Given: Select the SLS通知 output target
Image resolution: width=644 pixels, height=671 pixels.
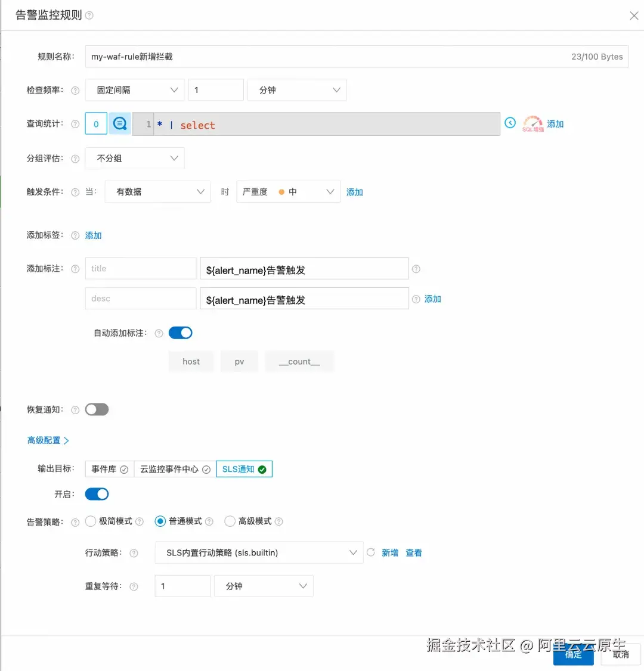Looking at the screenshot, I should point(243,469).
